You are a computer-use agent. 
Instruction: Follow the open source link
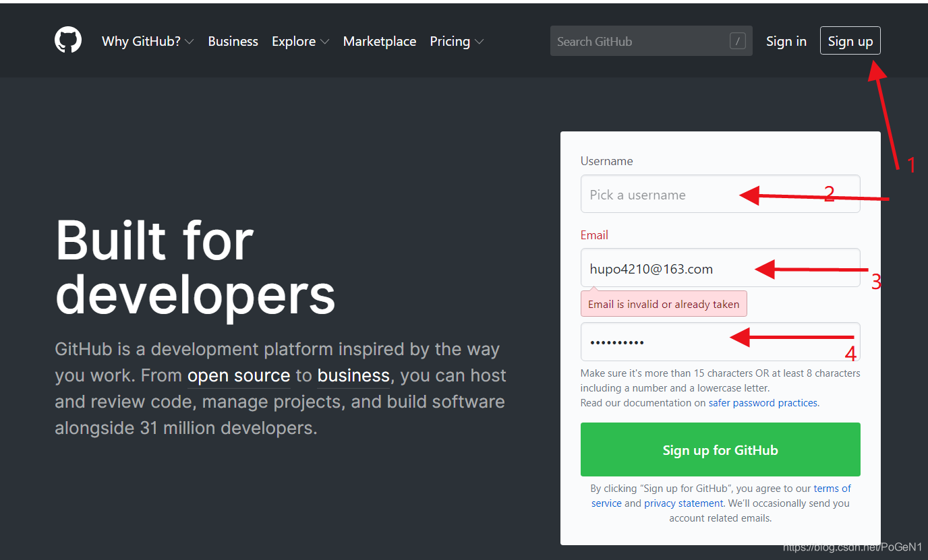pyautogui.click(x=239, y=375)
